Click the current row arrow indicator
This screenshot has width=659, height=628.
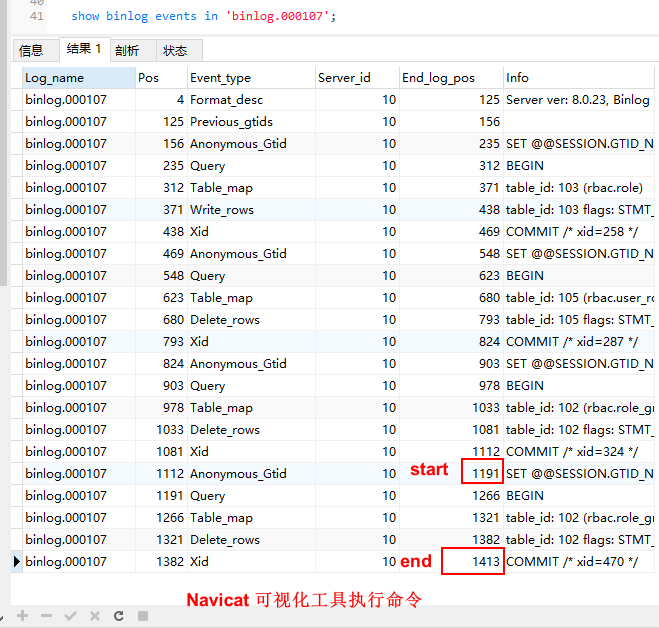pos(16,562)
